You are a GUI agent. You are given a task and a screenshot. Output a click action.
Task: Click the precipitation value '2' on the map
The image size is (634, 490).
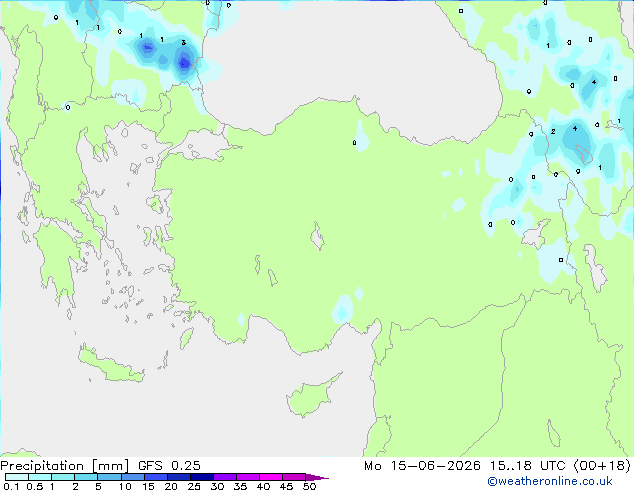553,131
